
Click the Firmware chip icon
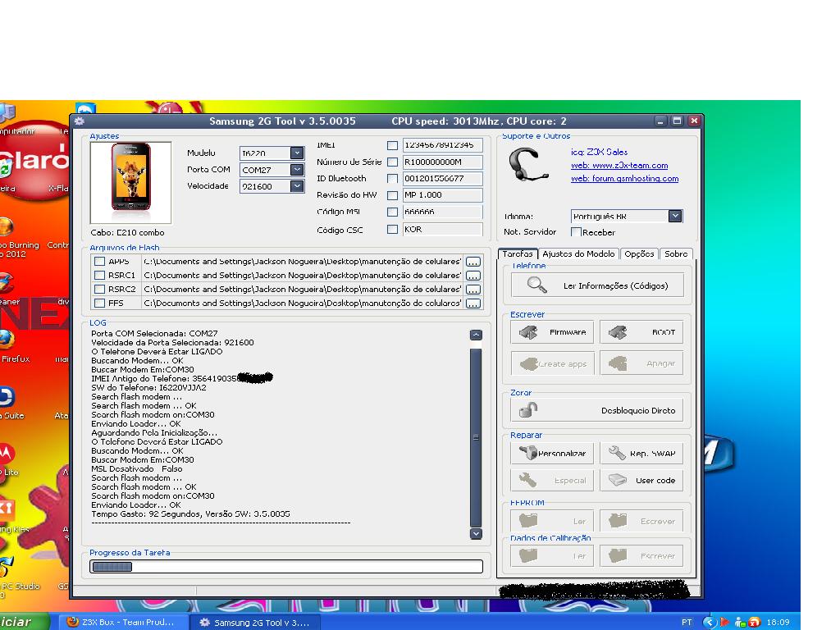point(528,332)
